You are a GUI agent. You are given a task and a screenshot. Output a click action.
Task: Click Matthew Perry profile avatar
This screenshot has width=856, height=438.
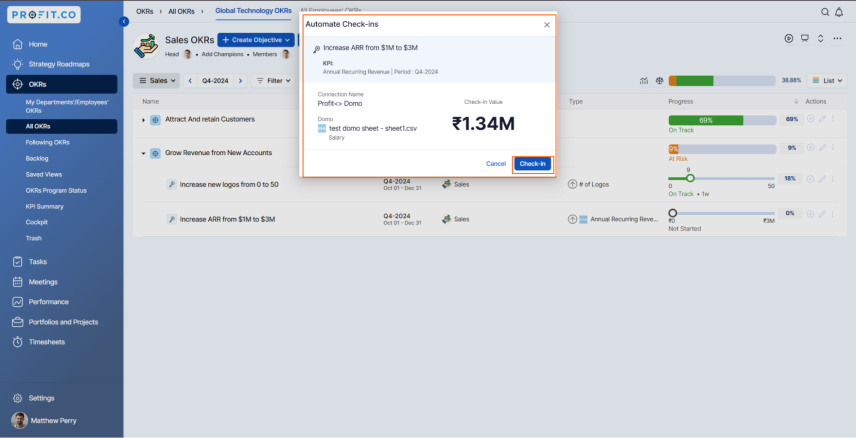[x=20, y=421]
